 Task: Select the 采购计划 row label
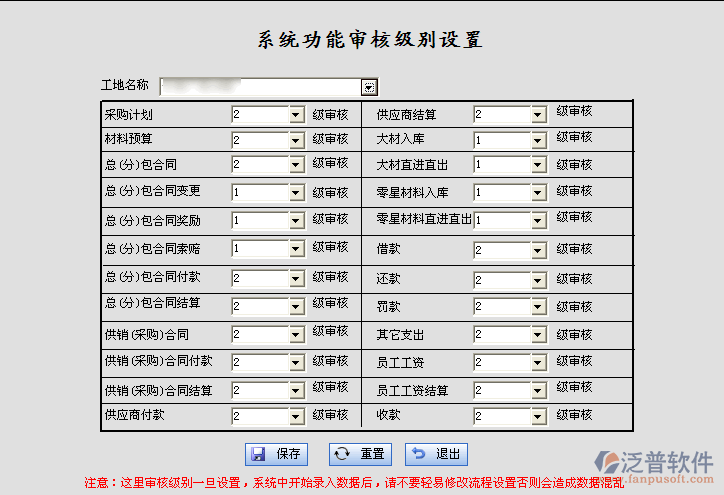coord(128,115)
